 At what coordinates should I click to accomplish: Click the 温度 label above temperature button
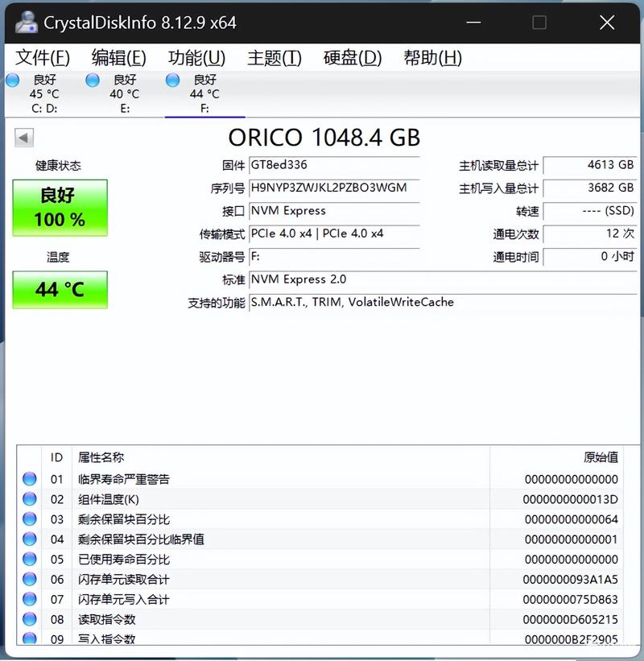(x=58, y=257)
